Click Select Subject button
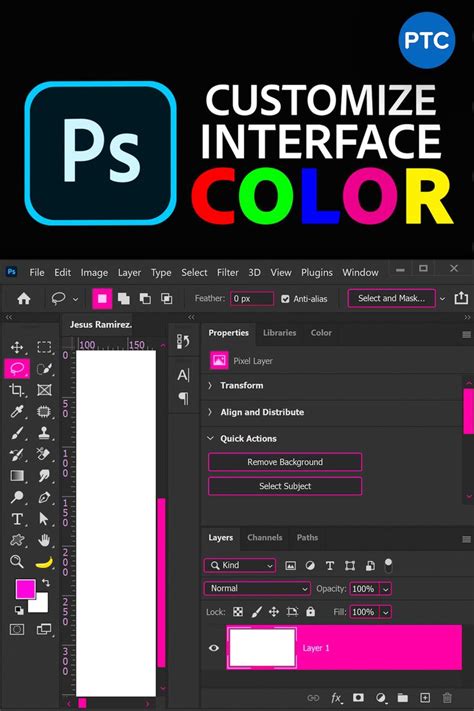 285,486
